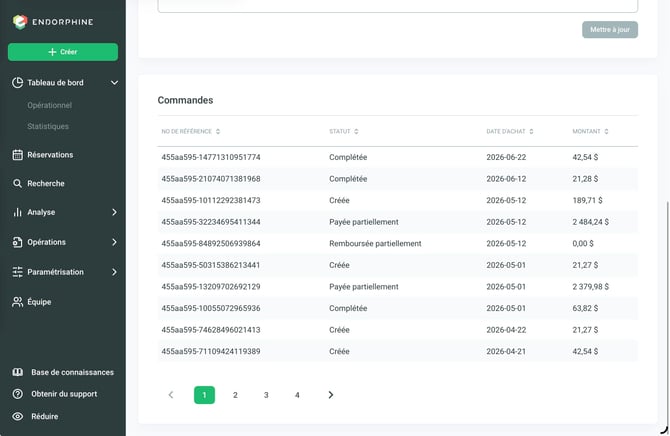This screenshot has height=436, width=670.
Task: Open the Recherche page
Action: coord(46,183)
